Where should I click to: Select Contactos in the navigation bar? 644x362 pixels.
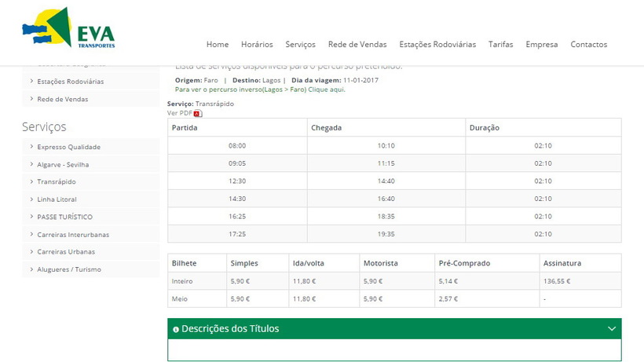pyautogui.click(x=588, y=45)
